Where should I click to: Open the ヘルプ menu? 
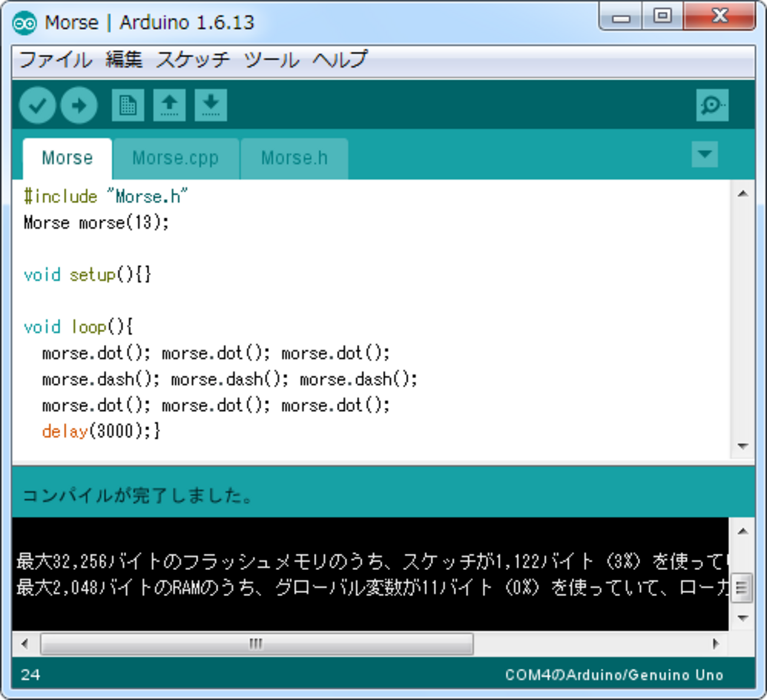[x=340, y=60]
